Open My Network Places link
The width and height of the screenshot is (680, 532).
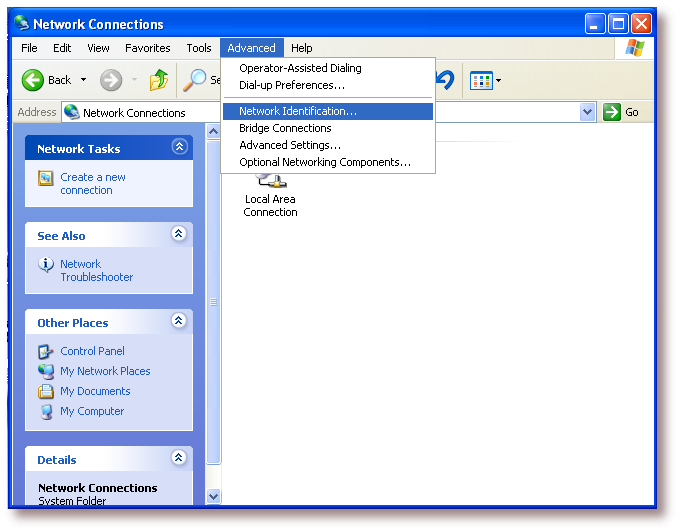point(105,371)
